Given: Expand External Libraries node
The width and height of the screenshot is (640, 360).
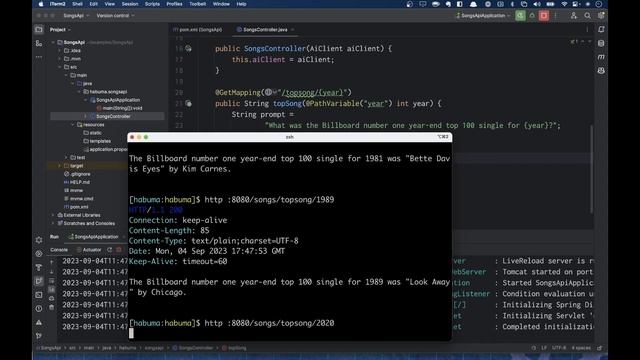Looking at the screenshot, I should coord(53,215).
